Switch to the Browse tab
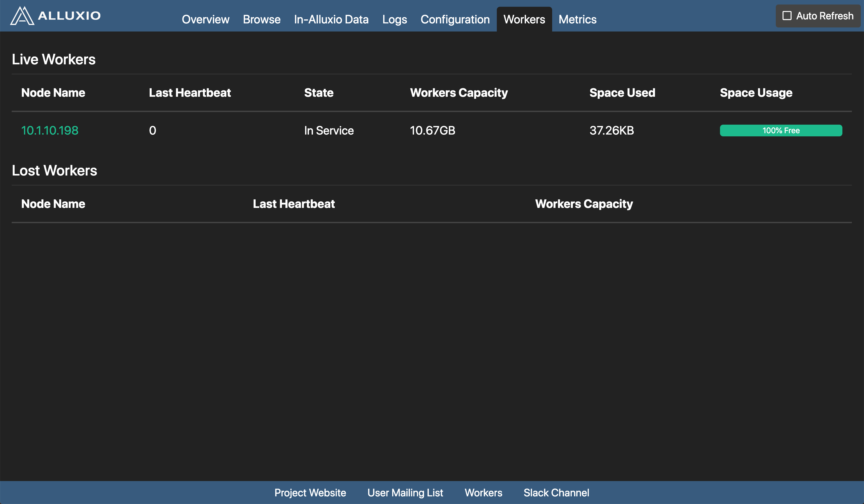 click(262, 20)
